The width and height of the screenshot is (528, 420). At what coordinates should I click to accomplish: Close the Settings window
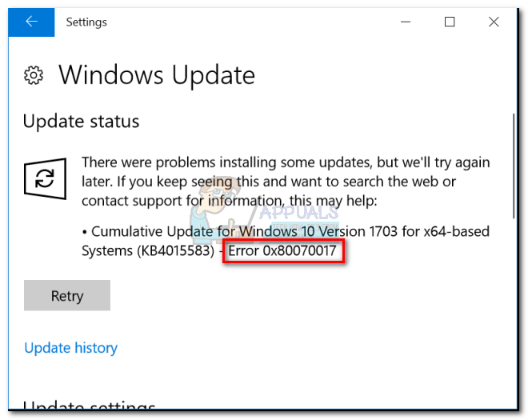(494, 22)
